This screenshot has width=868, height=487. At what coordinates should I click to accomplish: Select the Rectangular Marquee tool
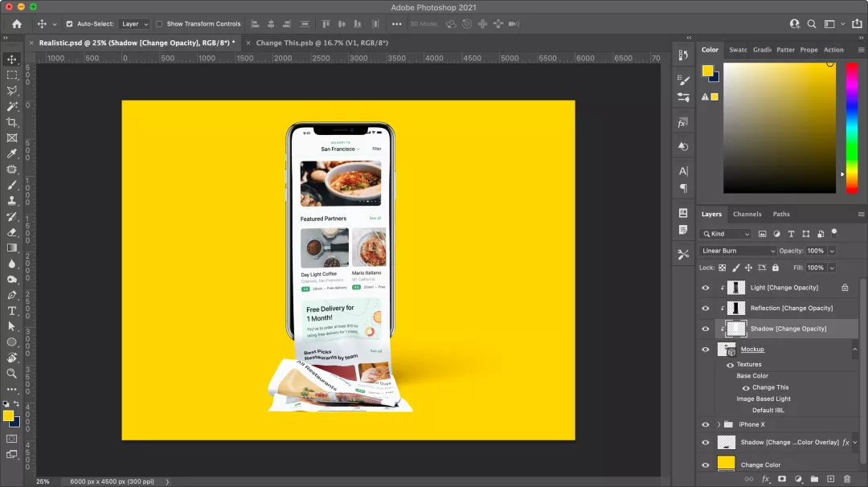12,75
